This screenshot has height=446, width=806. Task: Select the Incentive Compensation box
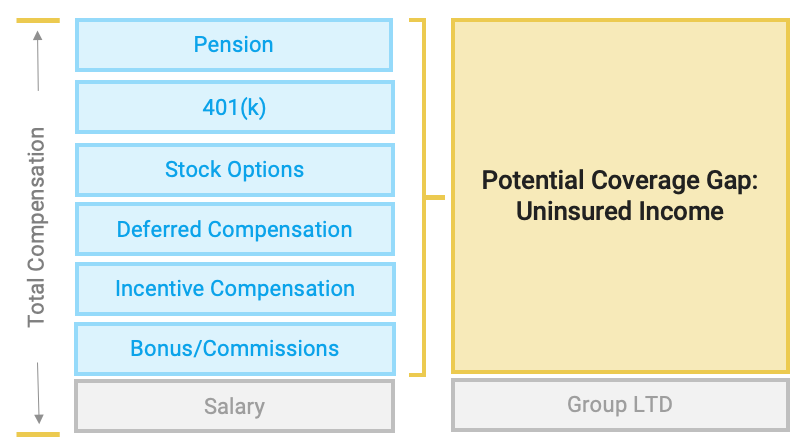(234, 289)
